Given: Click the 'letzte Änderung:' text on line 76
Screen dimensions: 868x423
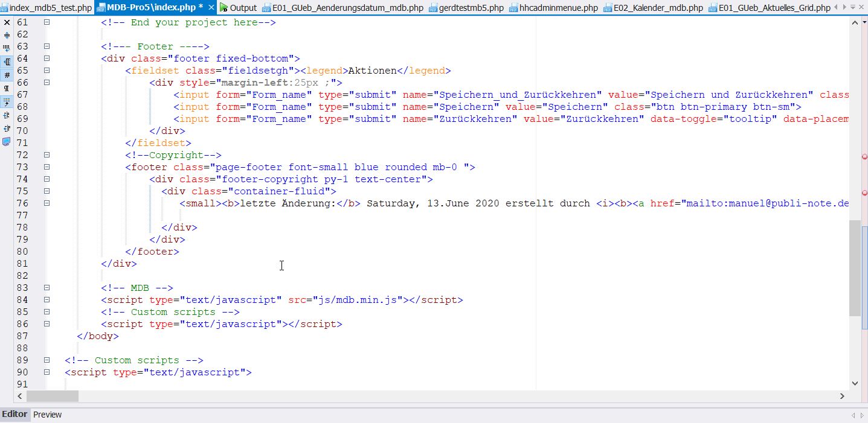Looking at the screenshot, I should (x=288, y=203).
